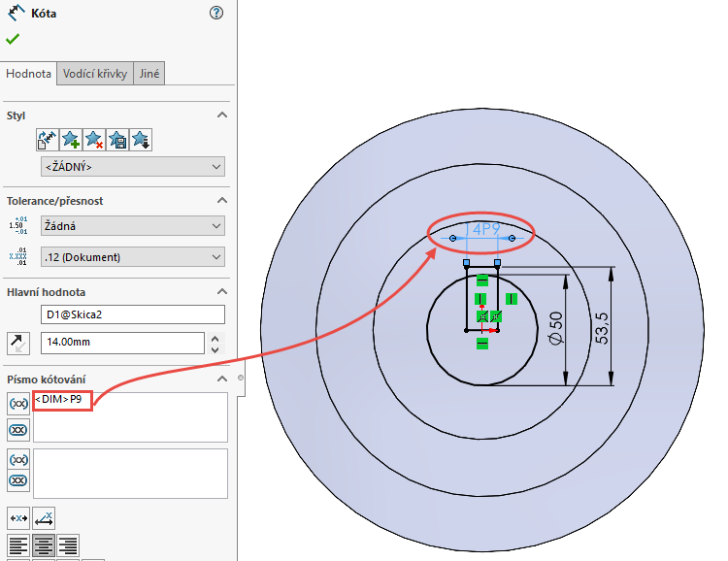This screenshot has height=561, width=728.
Task: Confirm the dimension with green checkmark
Action: point(13,39)
